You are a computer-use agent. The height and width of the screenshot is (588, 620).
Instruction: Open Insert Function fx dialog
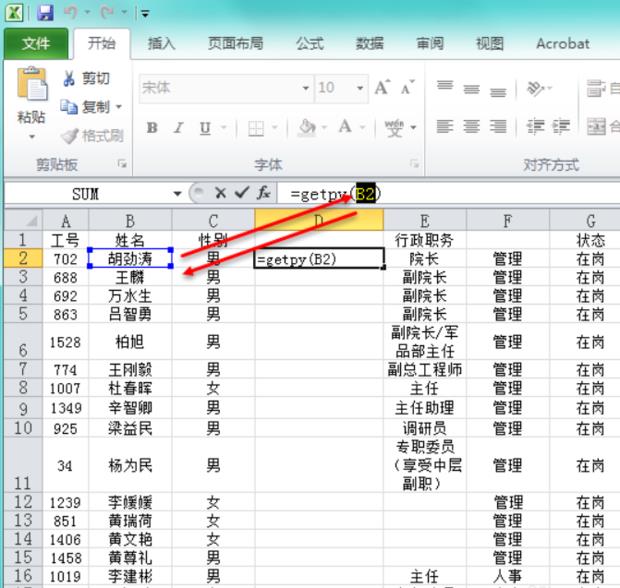click(x=264, y=193)
